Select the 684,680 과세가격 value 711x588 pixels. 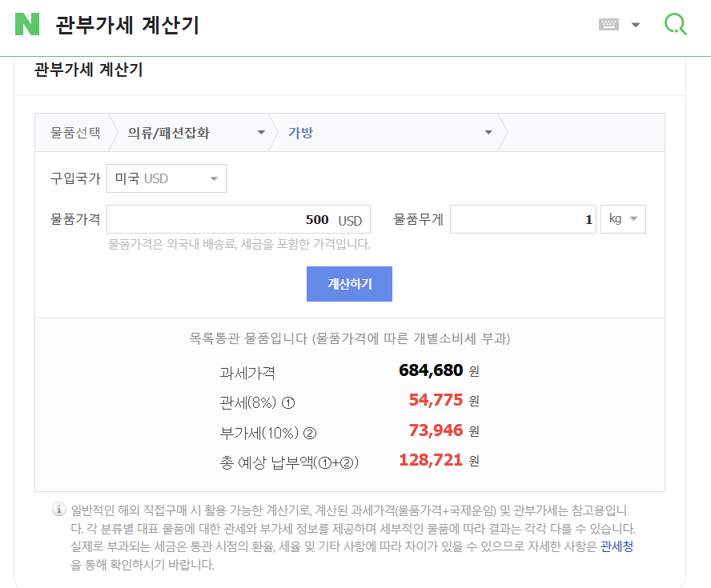pos(431,370)
